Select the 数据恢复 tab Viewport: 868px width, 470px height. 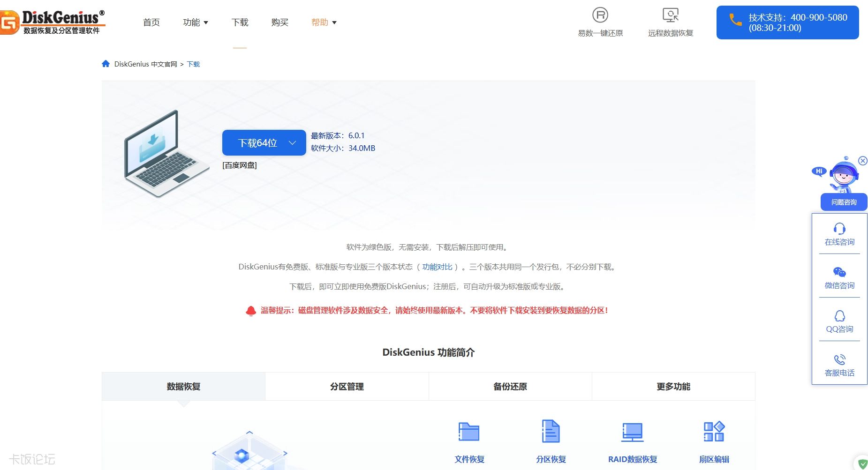click(183, 387)
